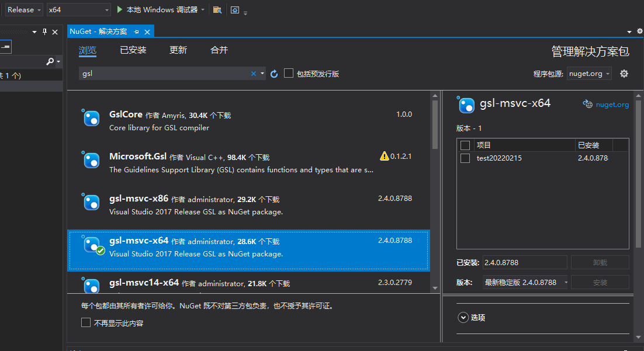Screen dimensions: 644x351
Task: Select the gsl-msvc14-x64 package row
Action: coord(248,283)
